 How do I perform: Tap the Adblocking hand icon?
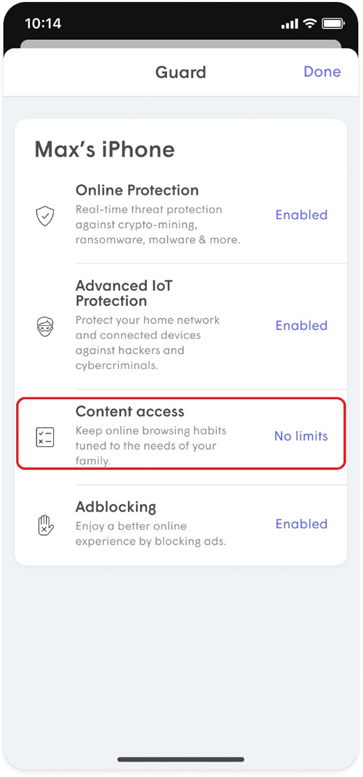[45, 525]
